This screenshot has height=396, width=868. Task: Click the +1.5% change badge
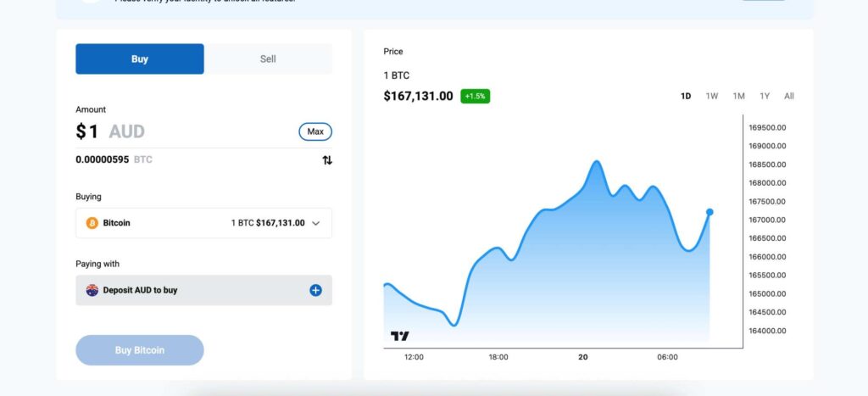[475, 97]
